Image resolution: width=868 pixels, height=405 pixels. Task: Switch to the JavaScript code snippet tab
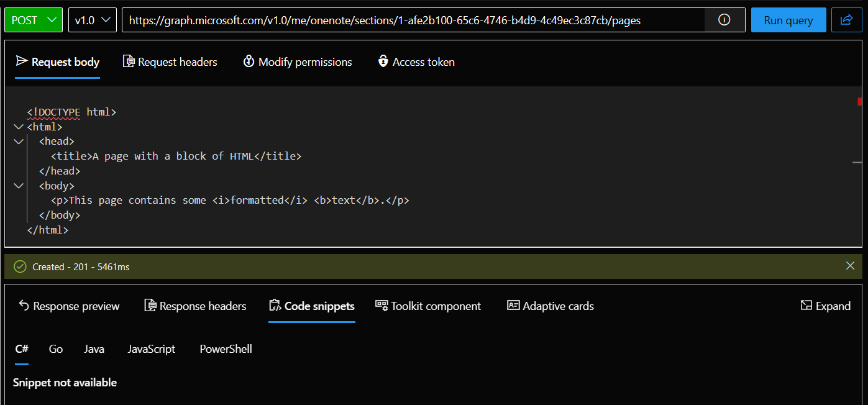tap(151, 348)
